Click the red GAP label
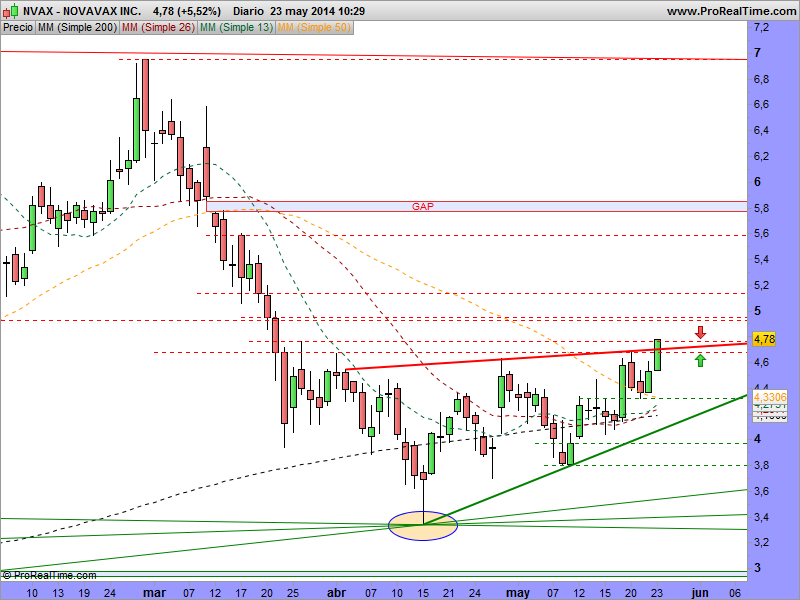This screenshot has width=800, height=600. pyautogui.click(x=422, y=206)
